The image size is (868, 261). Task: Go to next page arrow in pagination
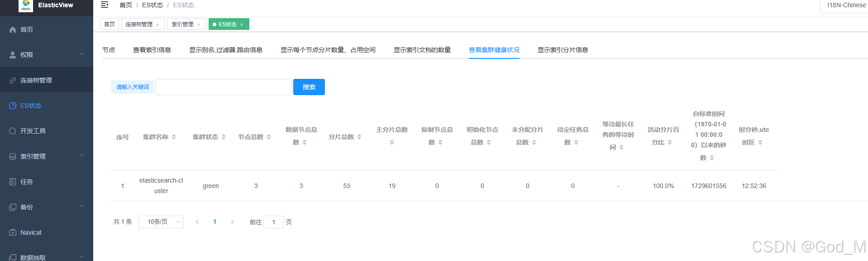pos(232,222)
